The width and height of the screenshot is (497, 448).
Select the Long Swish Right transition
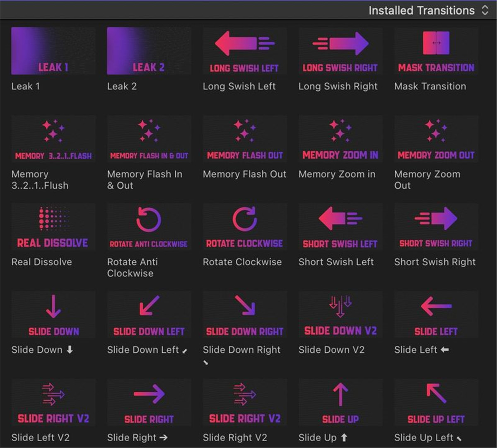pyautogui.click(x=340, y=51)
